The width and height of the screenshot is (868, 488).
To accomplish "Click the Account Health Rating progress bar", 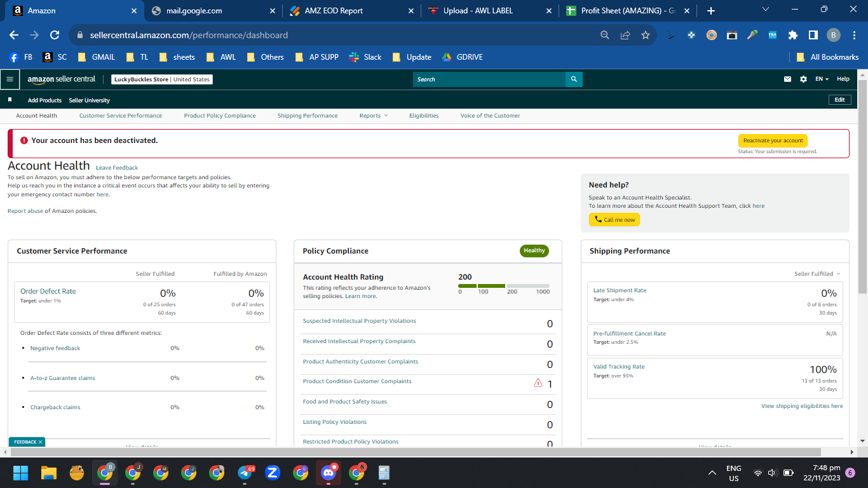I will [504, 286].
